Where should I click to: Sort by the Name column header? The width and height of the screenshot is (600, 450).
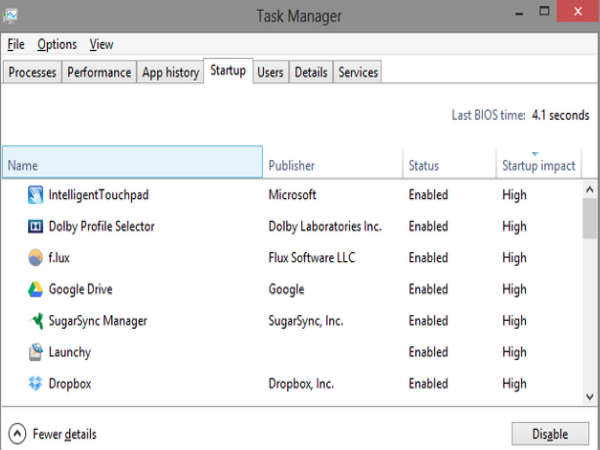coord(132,162)
